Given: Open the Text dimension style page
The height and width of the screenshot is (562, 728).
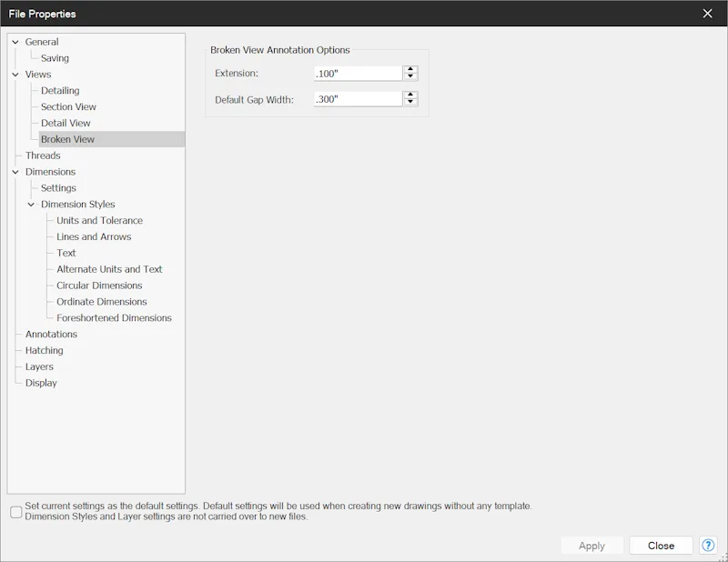Looking at the screenshot, I should click(66, 253).
